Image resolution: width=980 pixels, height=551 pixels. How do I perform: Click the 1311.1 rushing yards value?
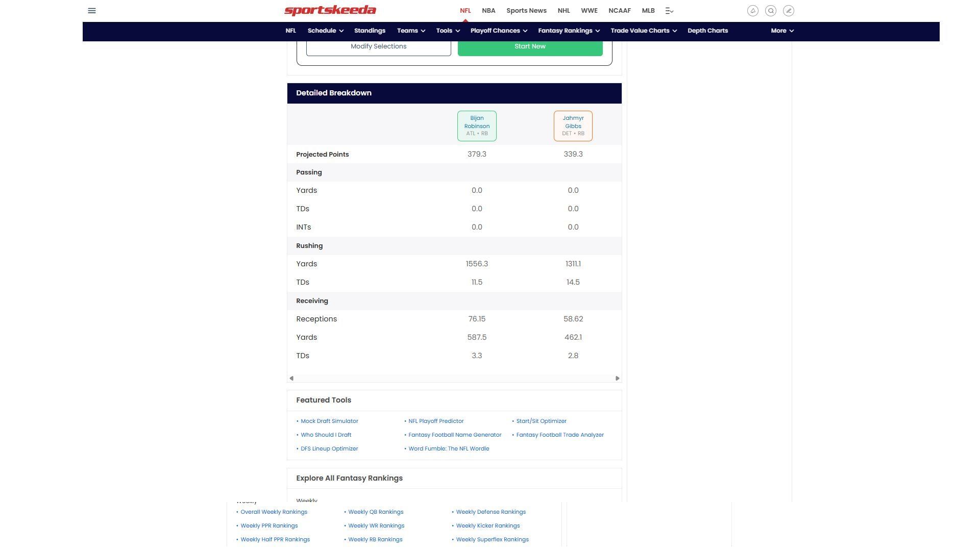(573, 264)
